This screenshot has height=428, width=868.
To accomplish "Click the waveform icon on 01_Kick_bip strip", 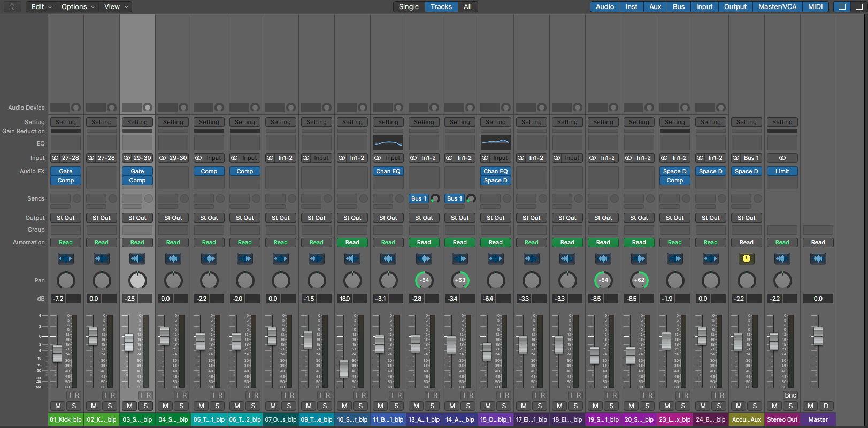I will pos(65,259).
